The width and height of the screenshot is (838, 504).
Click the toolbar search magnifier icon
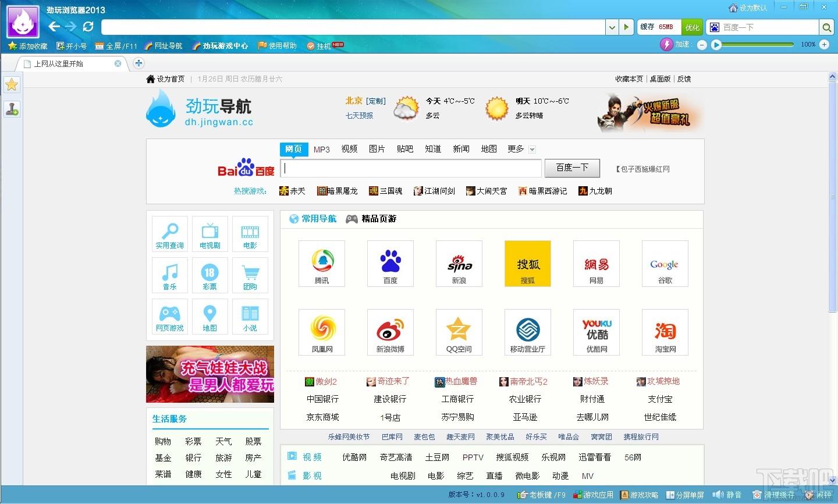(x=826, y=27)
